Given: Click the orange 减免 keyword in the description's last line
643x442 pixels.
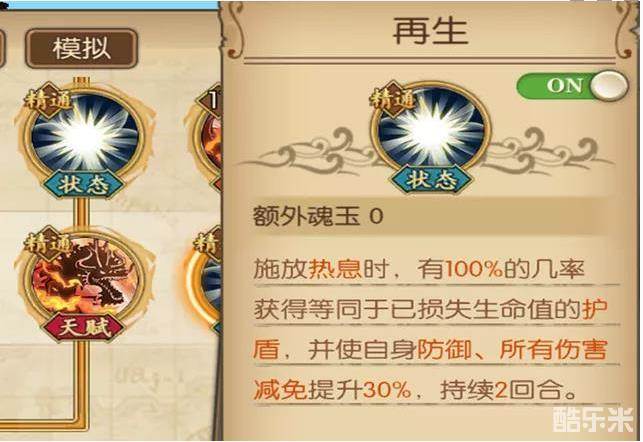Looking at the screenshot, I should (280, 389).
